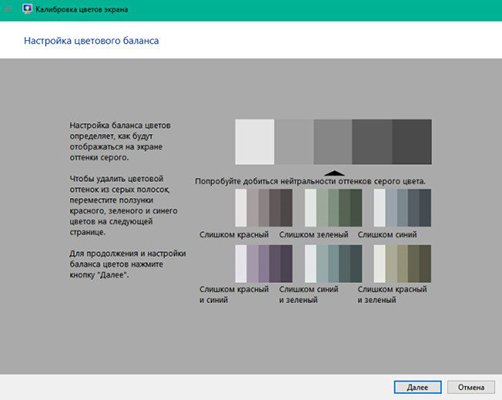Viewport: 502px width, 400px height.
Task: Click the middle gray swatch above the triangle
Action: click(333, 142)
